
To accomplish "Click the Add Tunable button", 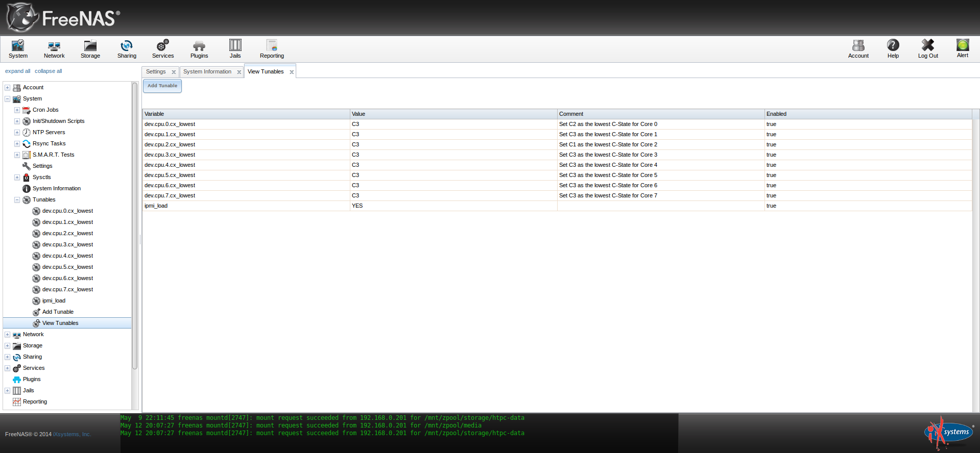I will click(x=162, y=86).
